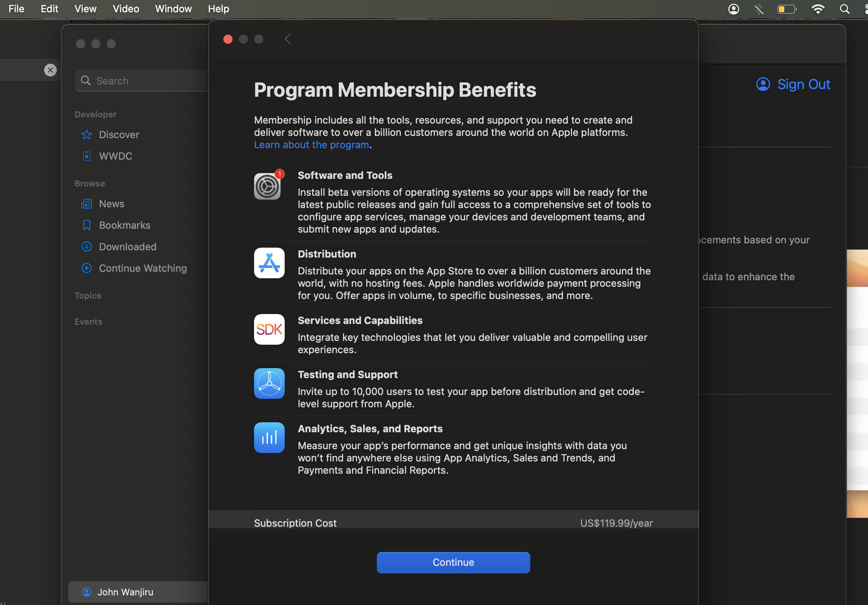Image resolution: width=868 pixels, height=605 pixels.
Task: Click the gray X clear button at left
Action: pyautogui.click(x=50, y=70)
